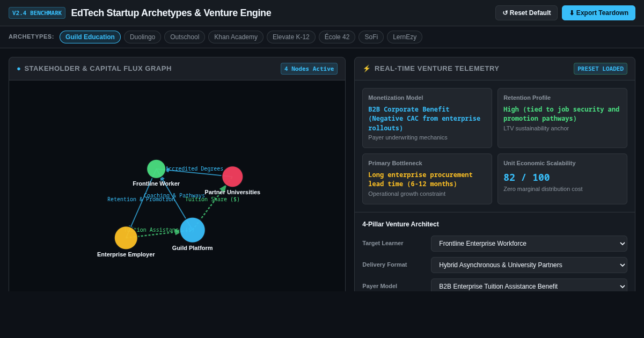Click the 82 / 100 scalability score
This screenshot has height=338, width=644.
(x=526, y=178)
